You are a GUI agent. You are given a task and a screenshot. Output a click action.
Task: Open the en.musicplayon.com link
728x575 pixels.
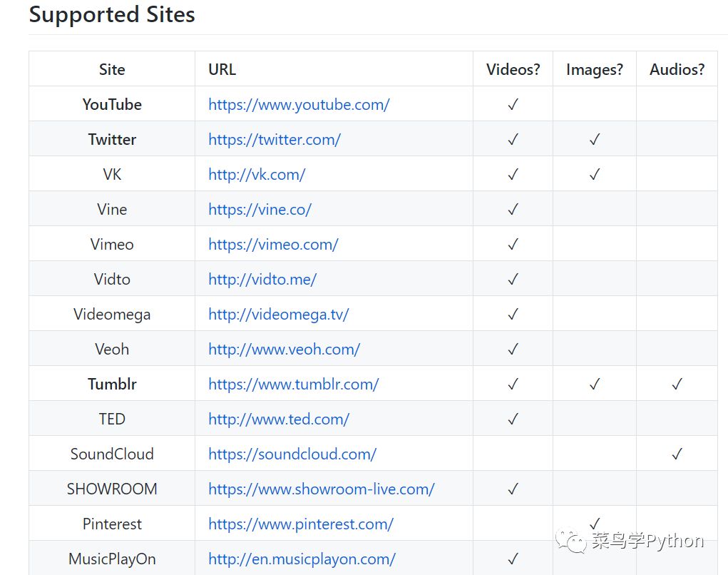pyautogui.click(x=302, y=559)
